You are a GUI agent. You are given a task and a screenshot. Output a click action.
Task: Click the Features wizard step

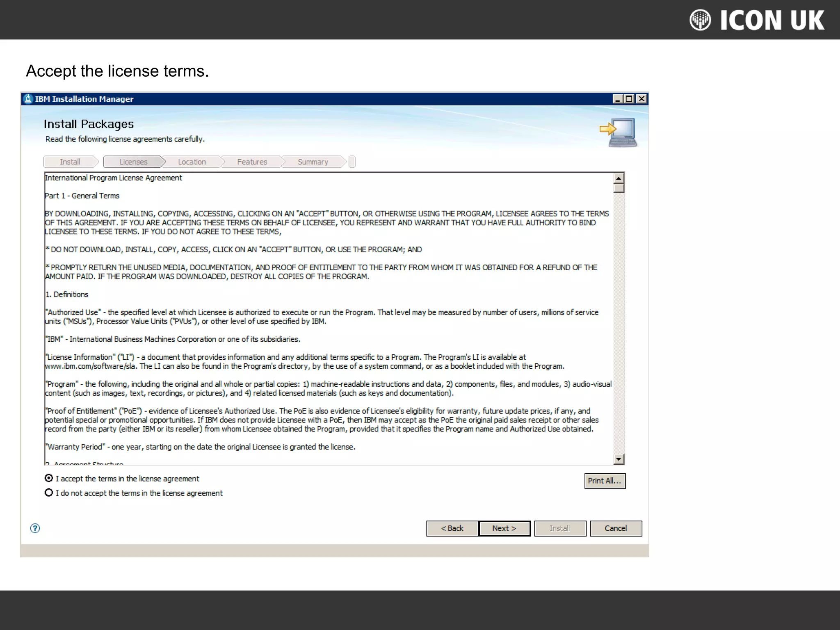(252, 162)
